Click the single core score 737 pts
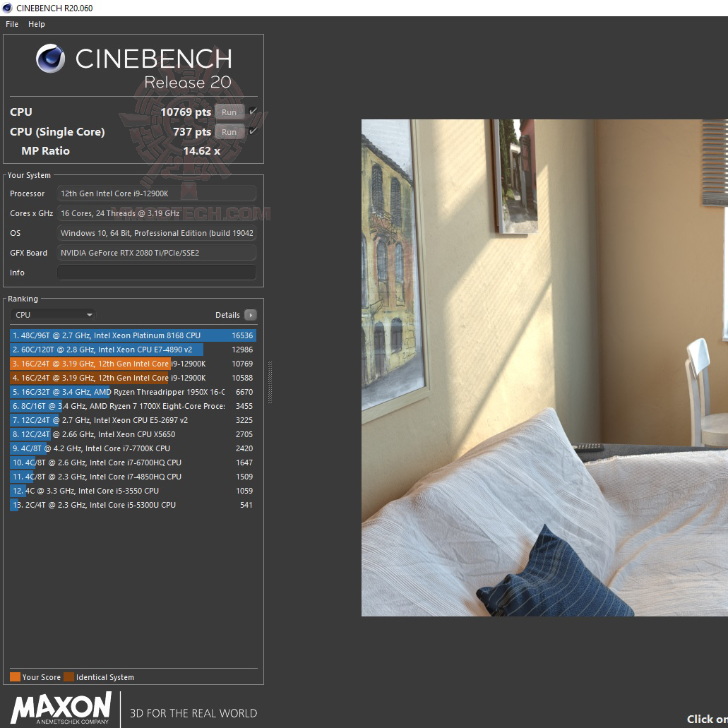This screenshot has width=728, height=728. pyautogui.click(x=192, y=132)
